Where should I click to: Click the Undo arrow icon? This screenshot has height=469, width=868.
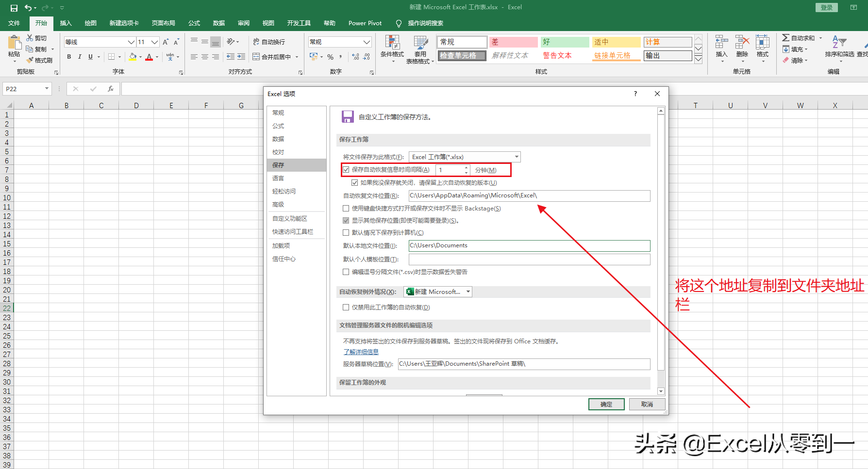(28, 8)
